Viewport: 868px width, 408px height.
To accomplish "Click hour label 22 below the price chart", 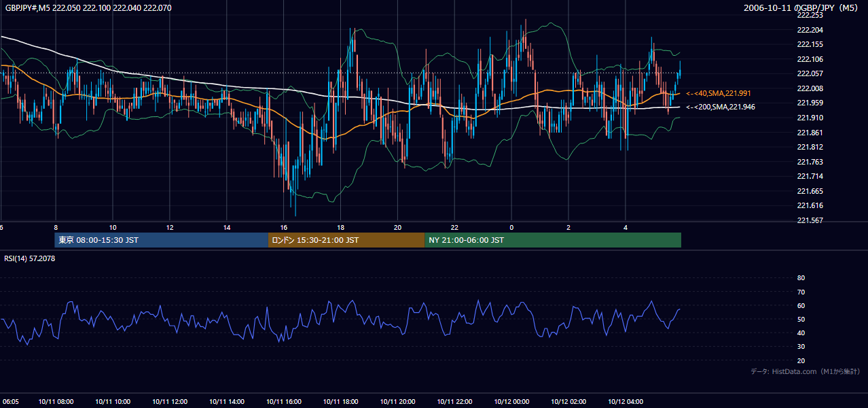I will (454, 227).
